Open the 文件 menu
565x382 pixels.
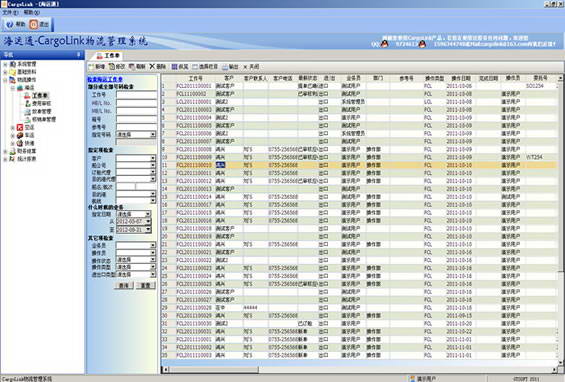10,13
